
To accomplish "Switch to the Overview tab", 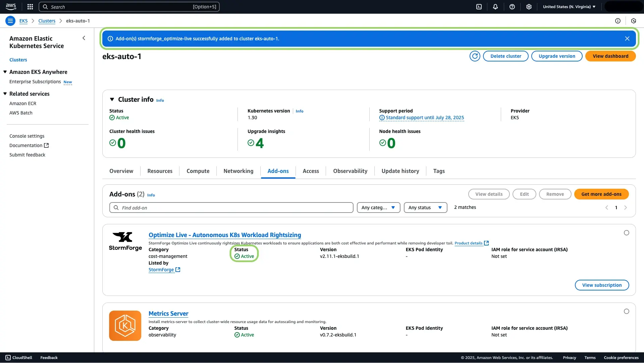I will click(x=121, y=171).
